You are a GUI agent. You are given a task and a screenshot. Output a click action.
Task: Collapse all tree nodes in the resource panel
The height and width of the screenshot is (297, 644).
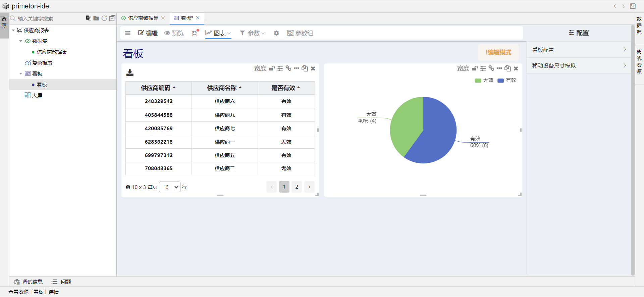point(112,18)
